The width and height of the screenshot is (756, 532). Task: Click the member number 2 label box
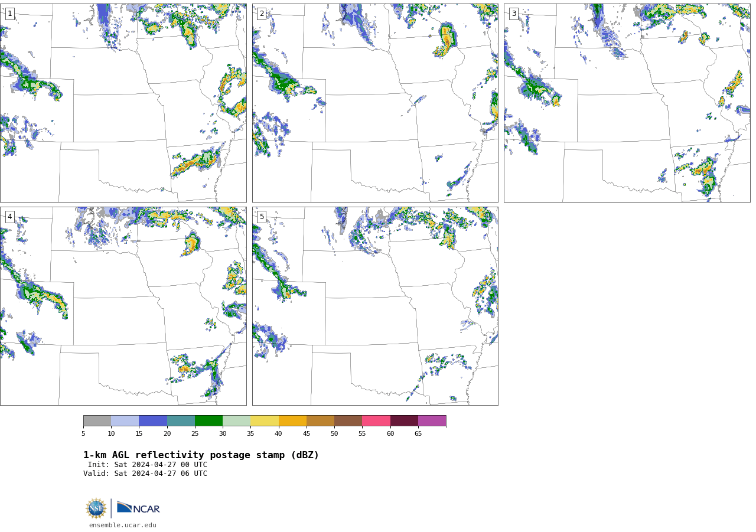262,14
